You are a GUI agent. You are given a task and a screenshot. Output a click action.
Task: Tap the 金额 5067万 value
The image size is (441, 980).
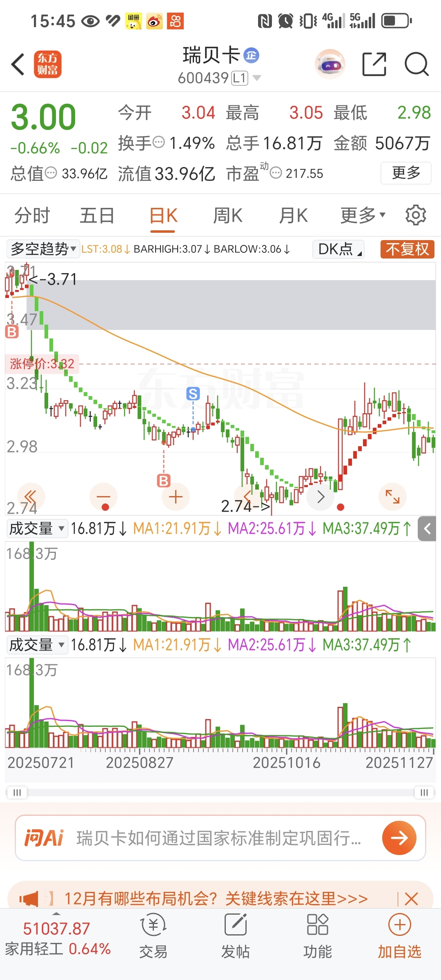[x=382, y=143]
